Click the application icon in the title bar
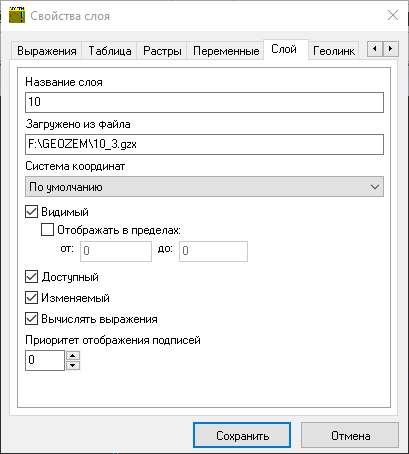This screenshot has width=409, height=454. 17,15
